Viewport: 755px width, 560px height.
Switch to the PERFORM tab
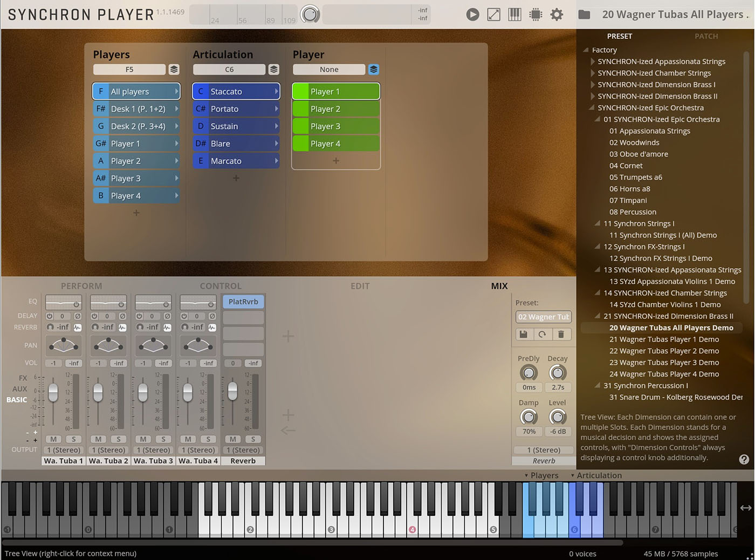[81, 286]
